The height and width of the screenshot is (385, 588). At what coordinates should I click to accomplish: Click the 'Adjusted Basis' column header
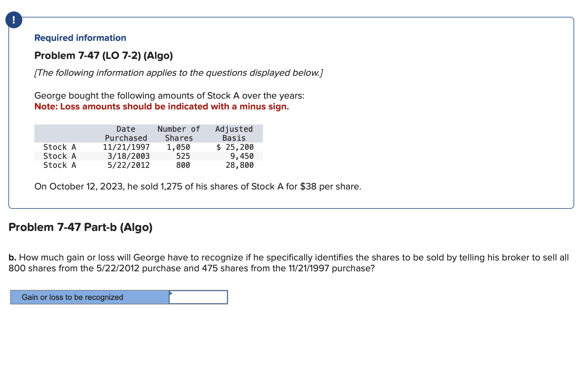click(234, 134)
